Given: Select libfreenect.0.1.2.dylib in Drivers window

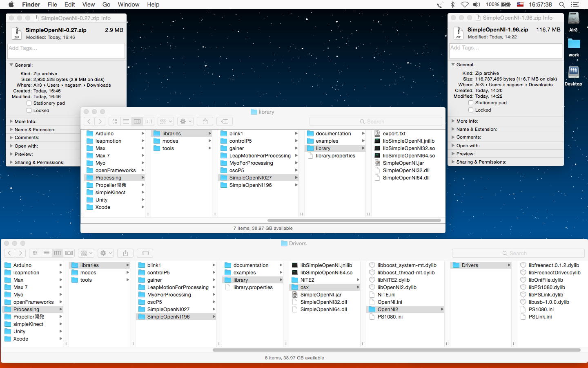Looking at the screenshot, I should (x=553, y=265).
